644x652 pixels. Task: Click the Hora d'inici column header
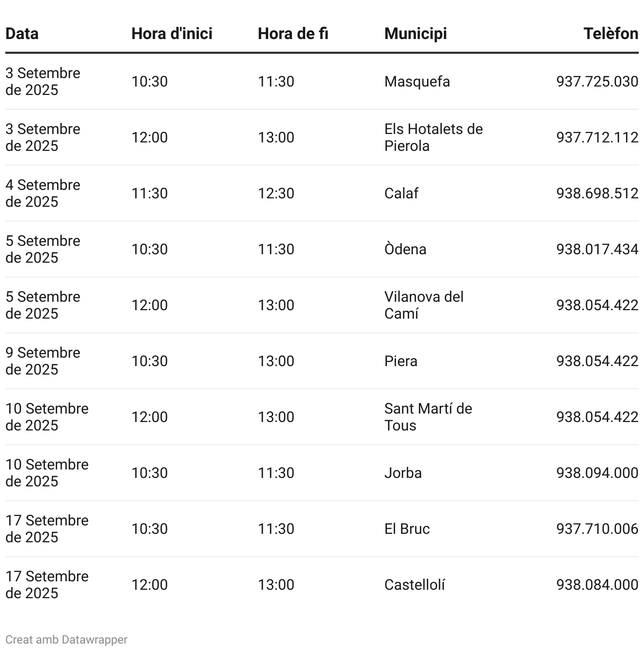coord(172,34)
